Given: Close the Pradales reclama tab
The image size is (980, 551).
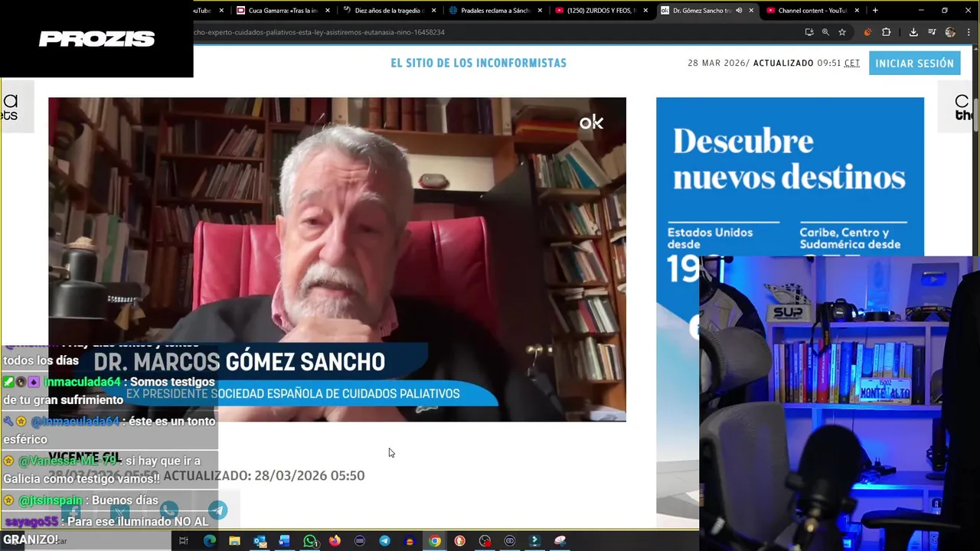Looking at the screenshot, I should (540, 11).
